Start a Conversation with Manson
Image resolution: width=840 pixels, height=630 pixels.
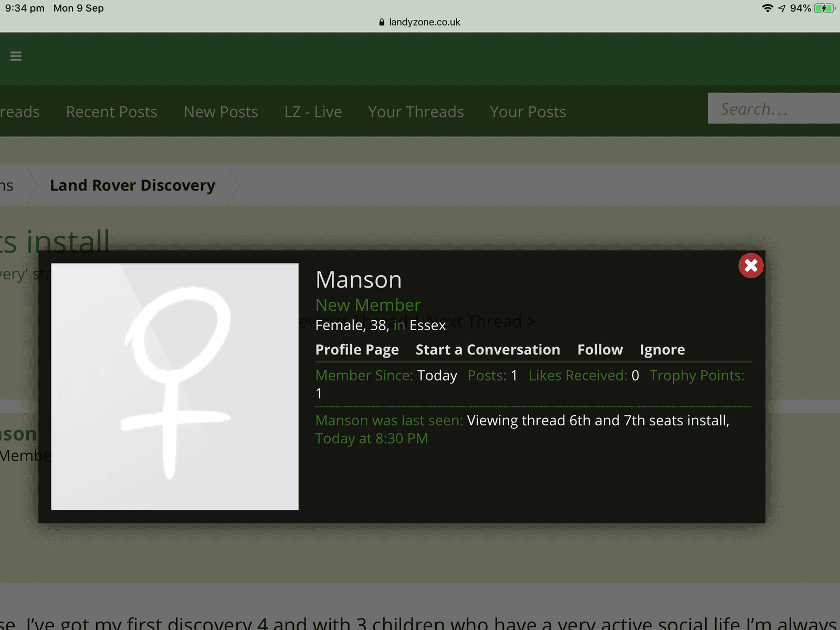[x=488, y=350]
